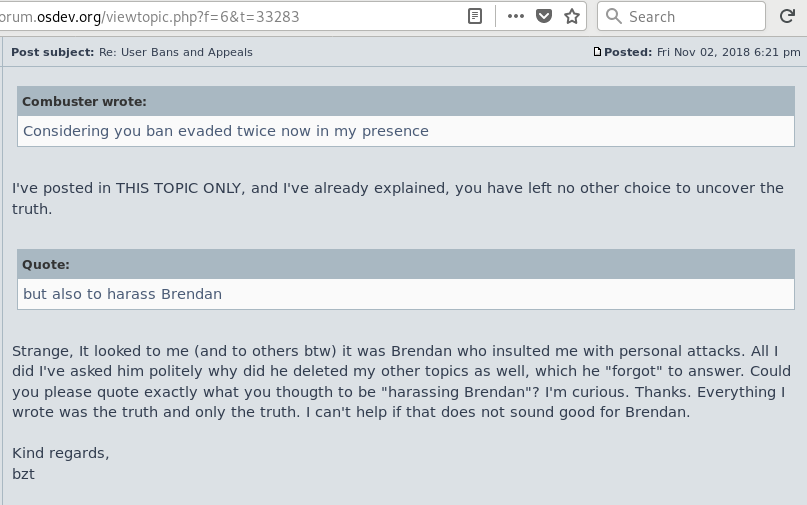Open page actions three-dot menu
This screenshot has height=505, width=807.
coord(515,16)
